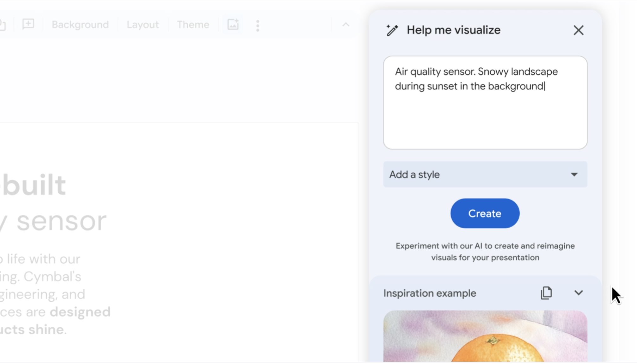Click the bold 'built' slide title text

[35, 185]
